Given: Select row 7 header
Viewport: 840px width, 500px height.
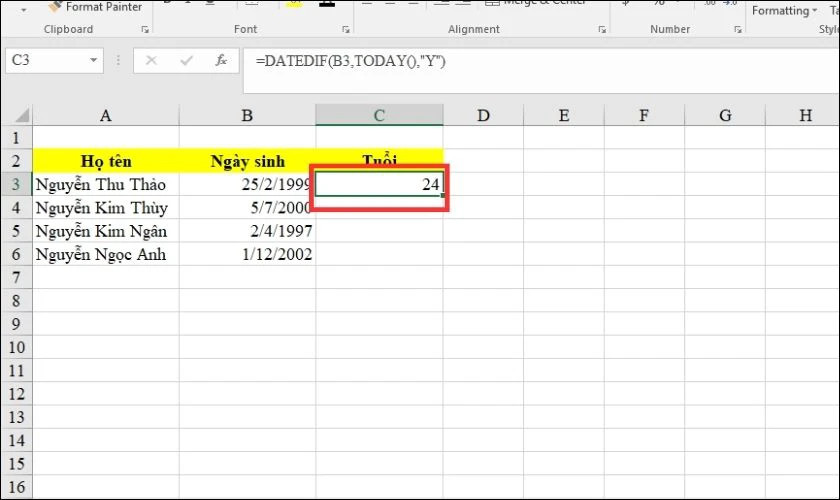Looking at the screenshot, I should [16, 278].
